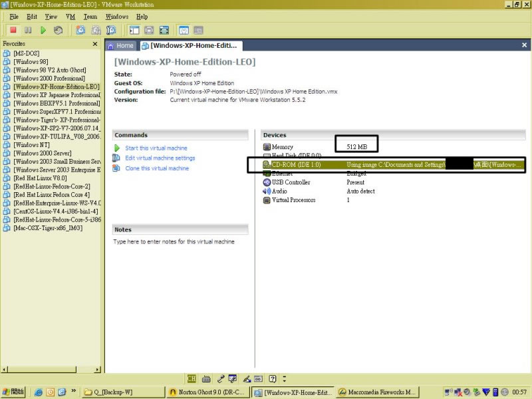This screenshot has width=532, height=399.
Task: Select [Windows 98] in Favorites
Action: tap(31, 62)
